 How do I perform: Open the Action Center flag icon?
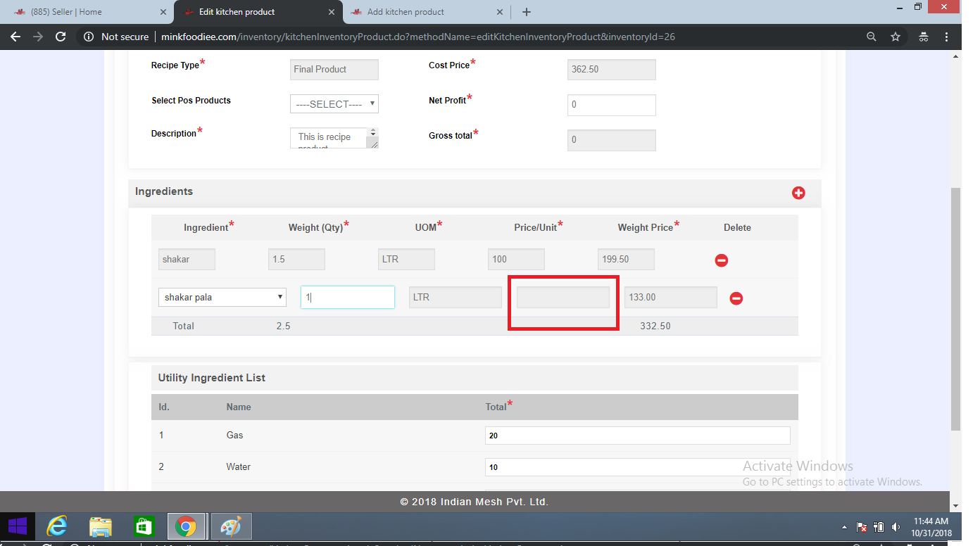862,526
